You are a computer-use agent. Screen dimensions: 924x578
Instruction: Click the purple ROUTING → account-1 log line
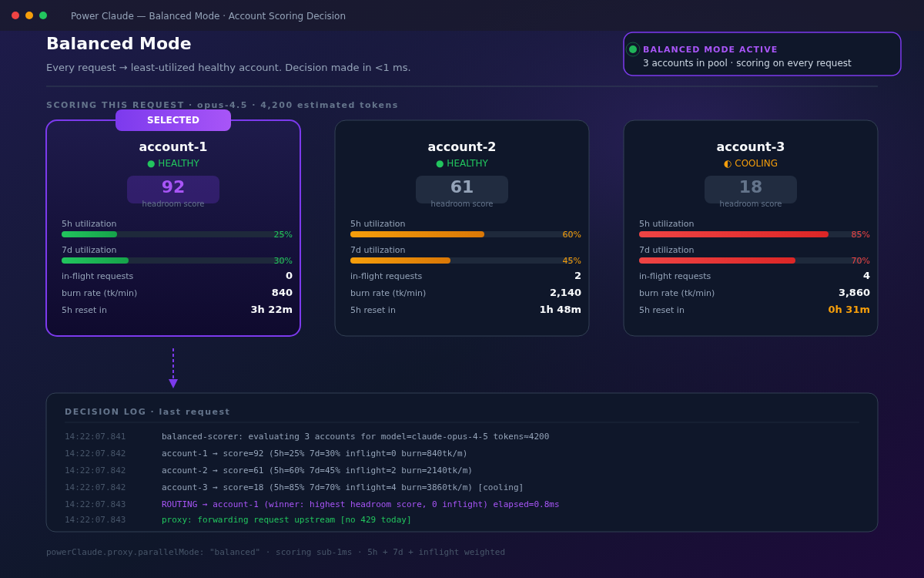(360, 504)
